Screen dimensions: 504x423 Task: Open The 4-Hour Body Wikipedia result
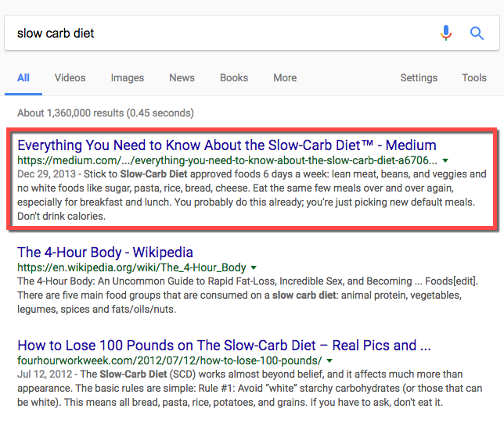tap(105, 252)
